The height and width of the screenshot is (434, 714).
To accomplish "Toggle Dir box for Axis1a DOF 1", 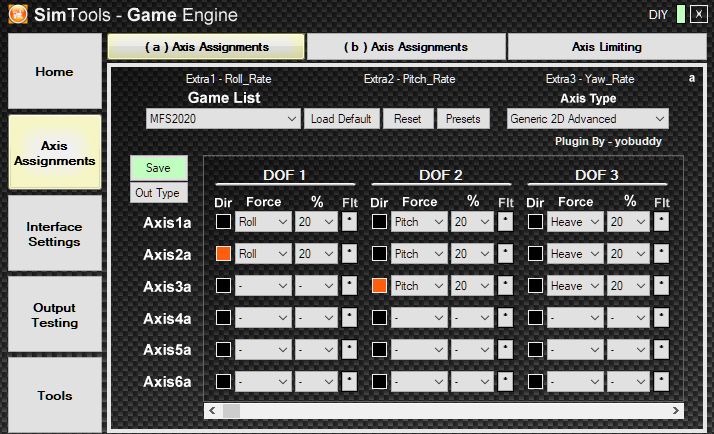I will coord(223,222).
